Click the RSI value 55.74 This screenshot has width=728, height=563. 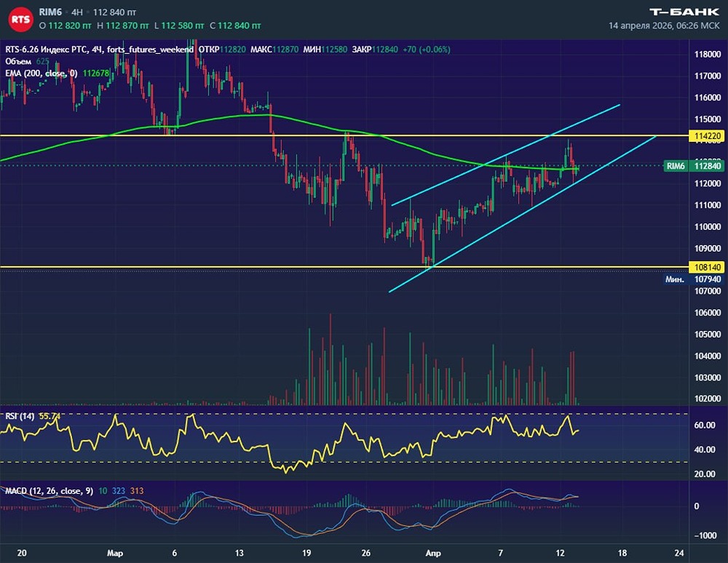click(50, 416)
